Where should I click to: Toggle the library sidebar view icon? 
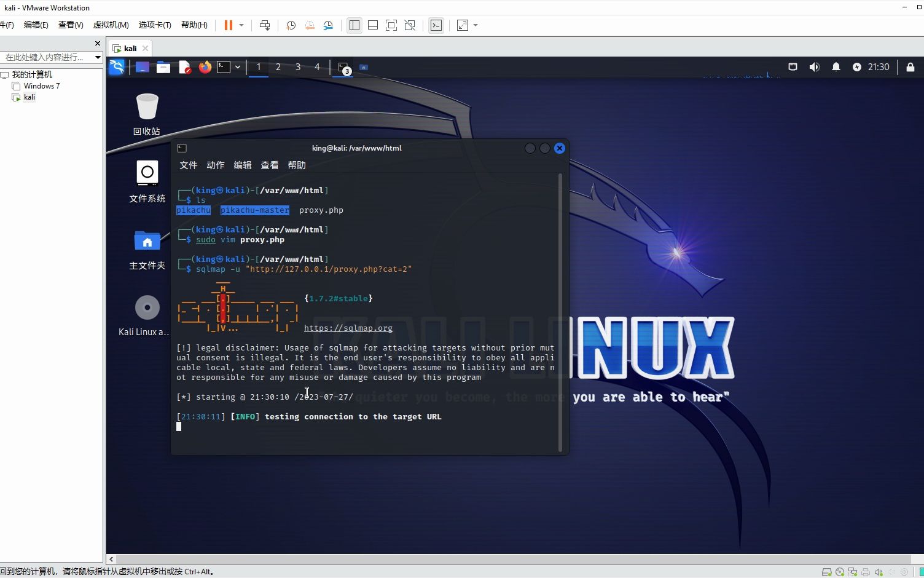[354, 25]
